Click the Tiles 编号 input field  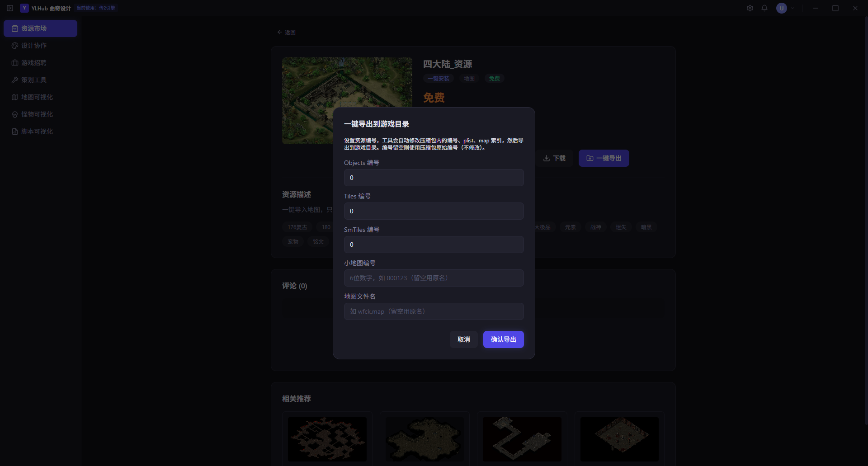(x=434, y=211)
